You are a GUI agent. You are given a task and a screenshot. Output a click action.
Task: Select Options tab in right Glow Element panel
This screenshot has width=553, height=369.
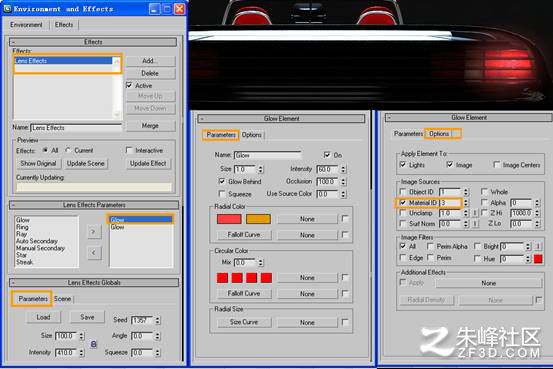point(439,134)
